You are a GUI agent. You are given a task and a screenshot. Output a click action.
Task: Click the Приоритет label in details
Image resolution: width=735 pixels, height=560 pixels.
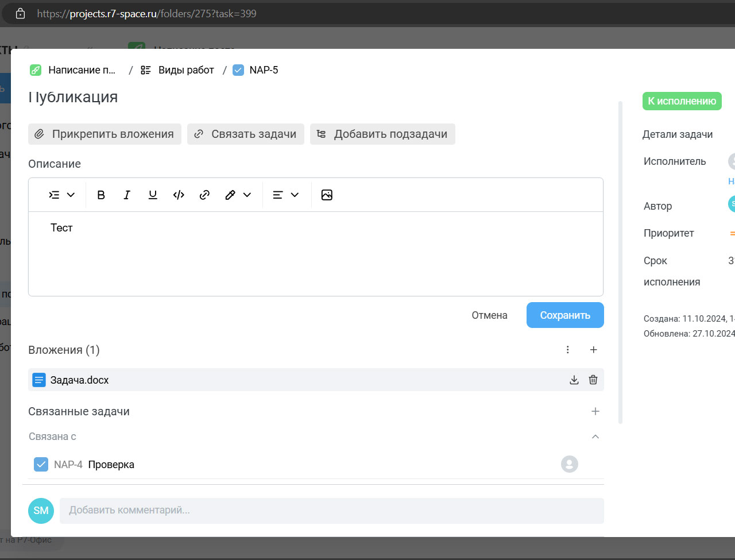pos(669,233)
